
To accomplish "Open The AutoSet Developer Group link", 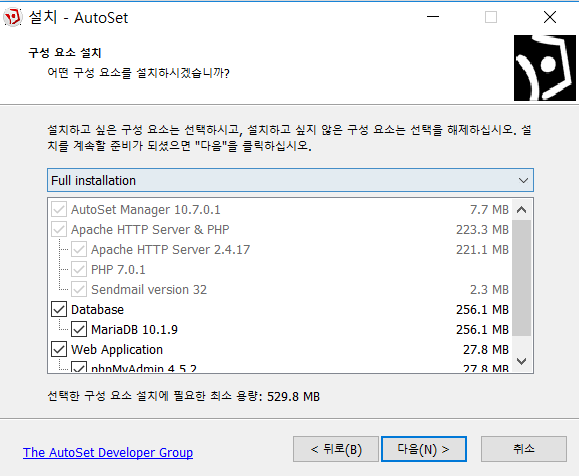I will click(108, 452).
